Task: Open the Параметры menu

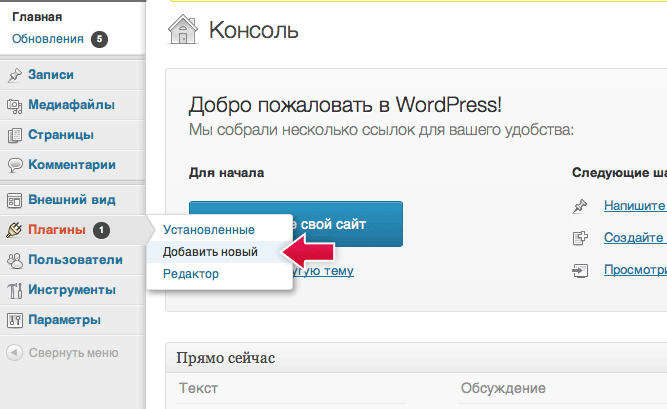Action: click(x=64, y=320)
